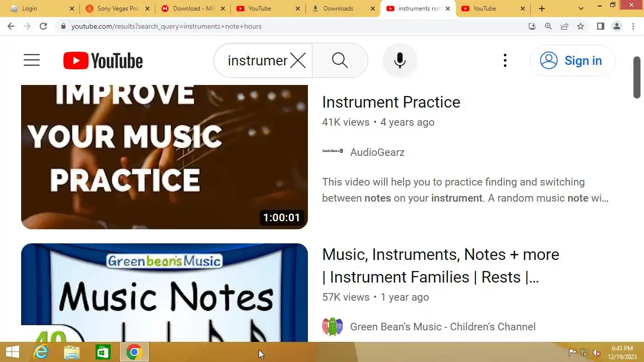
Task: Click the 41K views text
Action: [346, 122]
